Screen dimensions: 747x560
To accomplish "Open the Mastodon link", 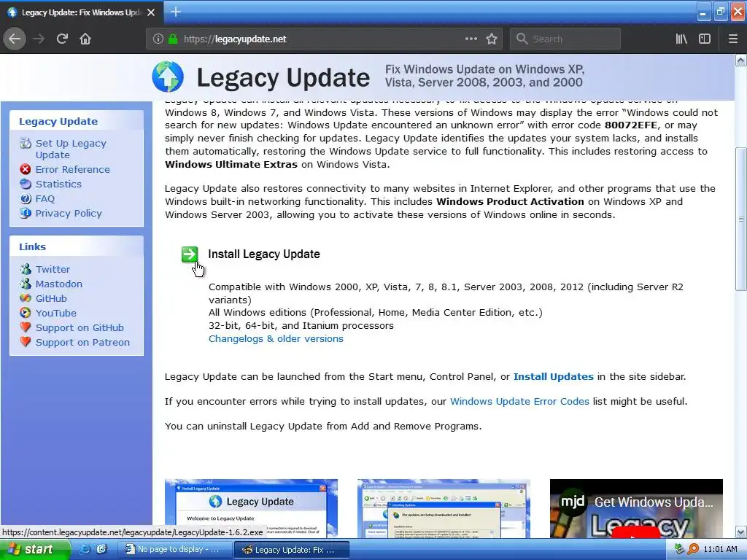I will tap(58, 284).
